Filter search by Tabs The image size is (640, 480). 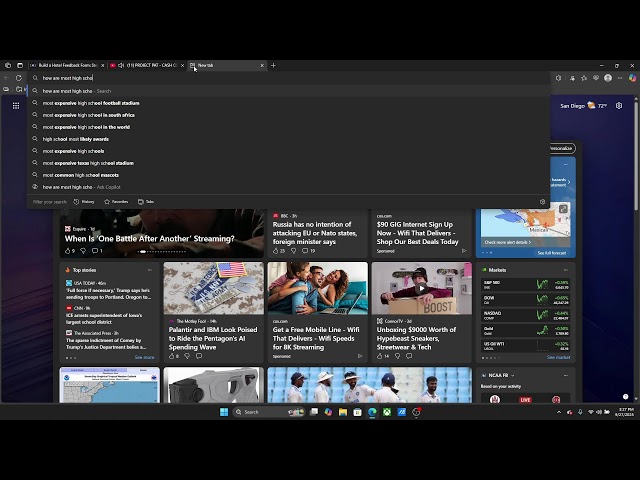(x=146, y=202)
